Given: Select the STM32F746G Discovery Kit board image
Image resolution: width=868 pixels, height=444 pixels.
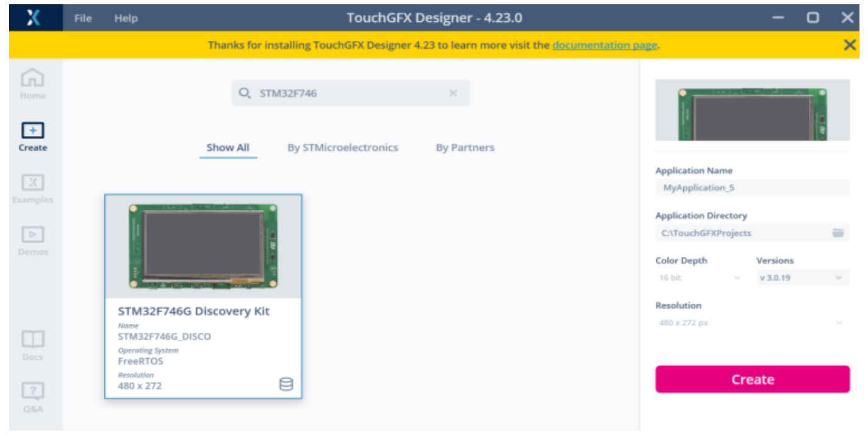Looking at the screenshot, I should (x=203, y=246).
